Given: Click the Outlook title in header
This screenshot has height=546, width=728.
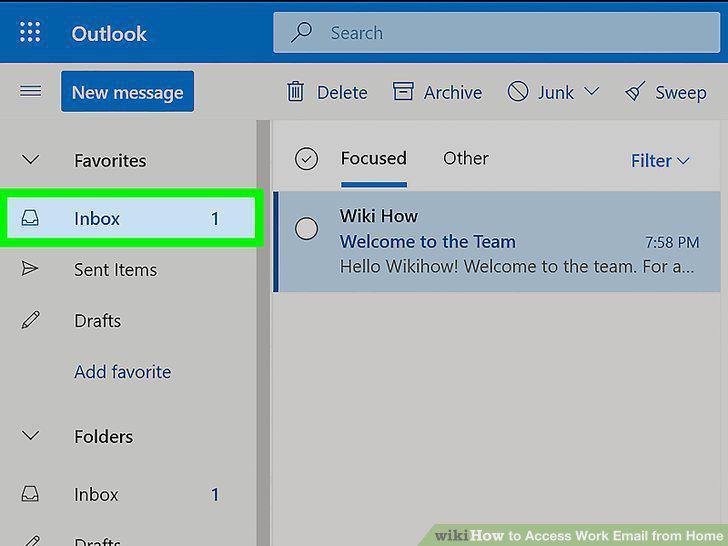Looking at the screenshot, I should pyautogui.click(x=109, y=34).
